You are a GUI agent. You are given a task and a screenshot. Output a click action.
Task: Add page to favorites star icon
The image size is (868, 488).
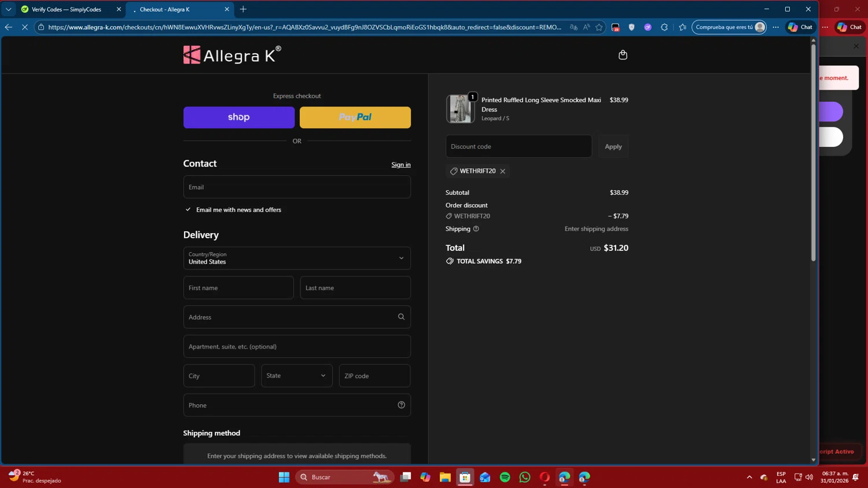pyautogui.click(x=599, y=27)
